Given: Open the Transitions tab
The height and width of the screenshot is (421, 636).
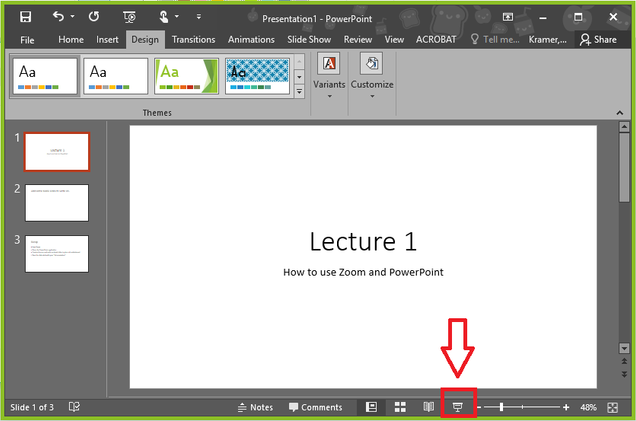Looking at the screenshot, I should pos(192,39).
